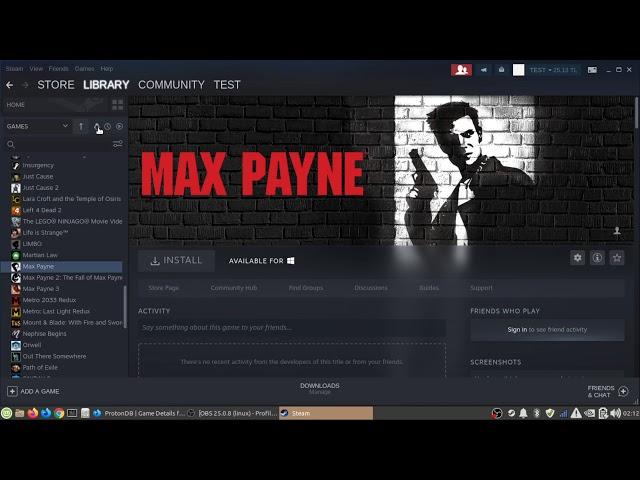This screenshot has height=480, width=640.
Task: Select Max Payne 3 in the list
Action: click(x=41, y=289)
